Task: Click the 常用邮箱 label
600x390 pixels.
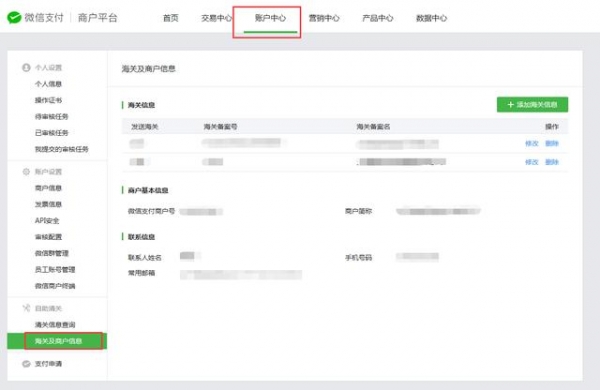Action: 141,273
